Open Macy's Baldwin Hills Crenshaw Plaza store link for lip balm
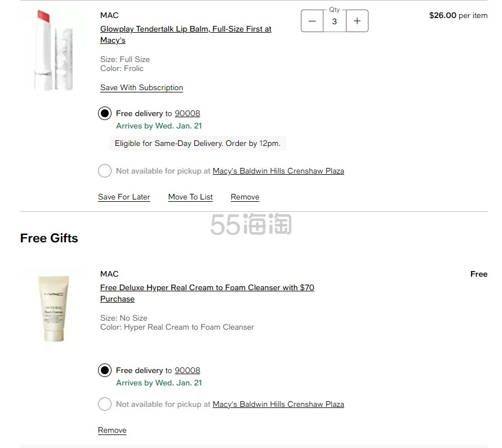Image resolution: width=502 pixels, height=448 pixels. [x=278, y=171]
